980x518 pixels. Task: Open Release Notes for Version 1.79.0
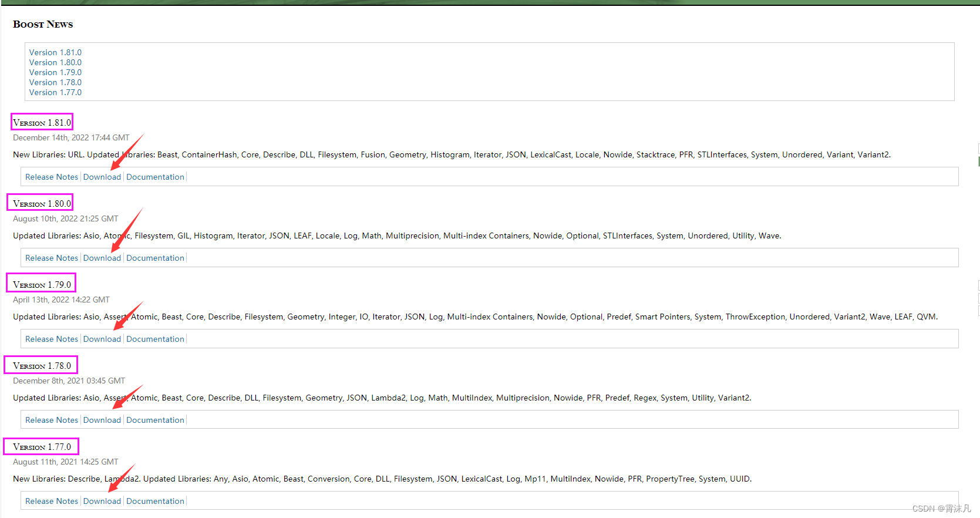52,339
